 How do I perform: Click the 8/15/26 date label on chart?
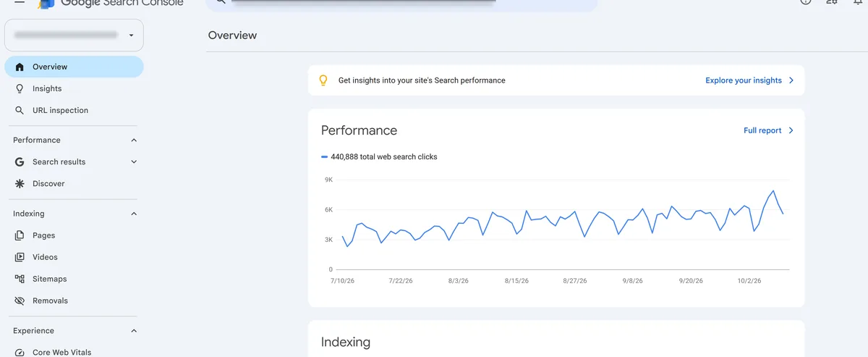click(518, 280)
